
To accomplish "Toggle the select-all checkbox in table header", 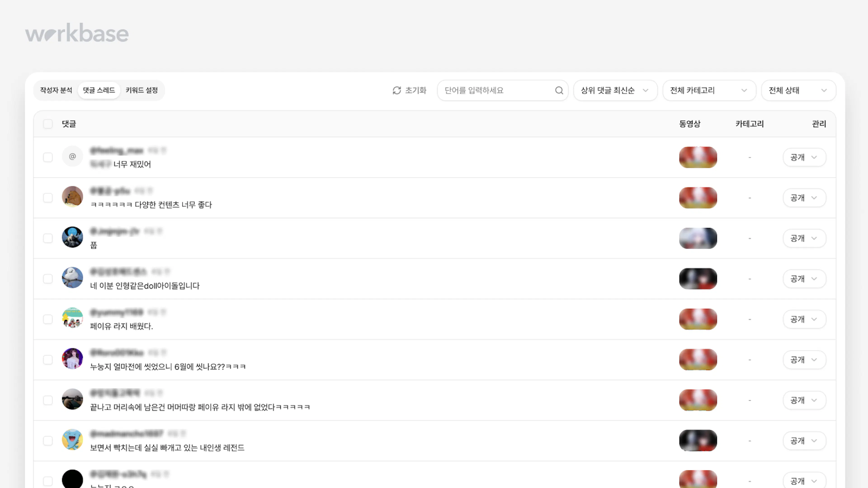I will pos(48,124).
